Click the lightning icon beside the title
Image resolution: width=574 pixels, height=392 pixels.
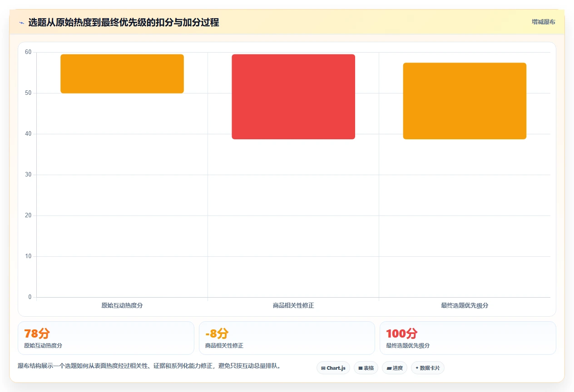(22, 22)
